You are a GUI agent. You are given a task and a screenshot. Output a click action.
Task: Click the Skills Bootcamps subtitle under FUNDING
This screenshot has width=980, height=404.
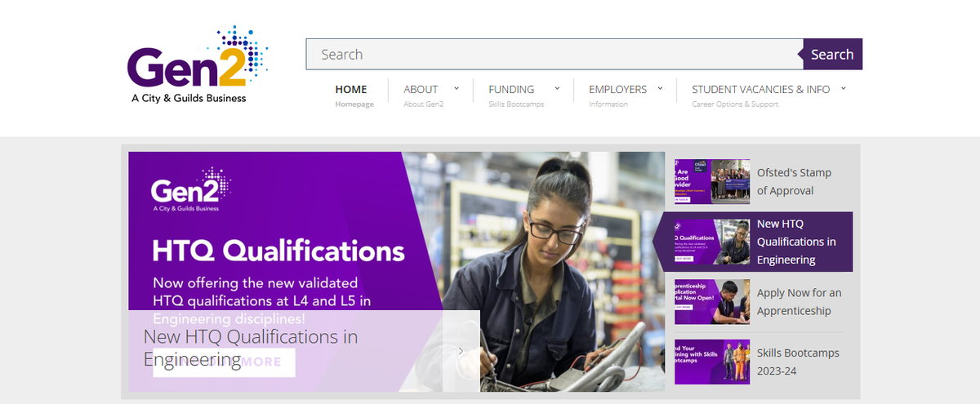point(516,104)
